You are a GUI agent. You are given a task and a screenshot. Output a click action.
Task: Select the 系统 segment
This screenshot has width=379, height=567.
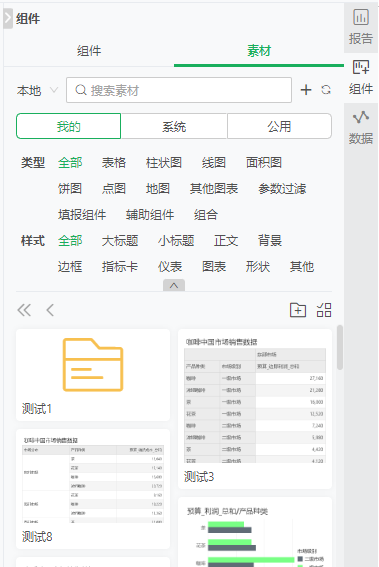tap(174, 126)
